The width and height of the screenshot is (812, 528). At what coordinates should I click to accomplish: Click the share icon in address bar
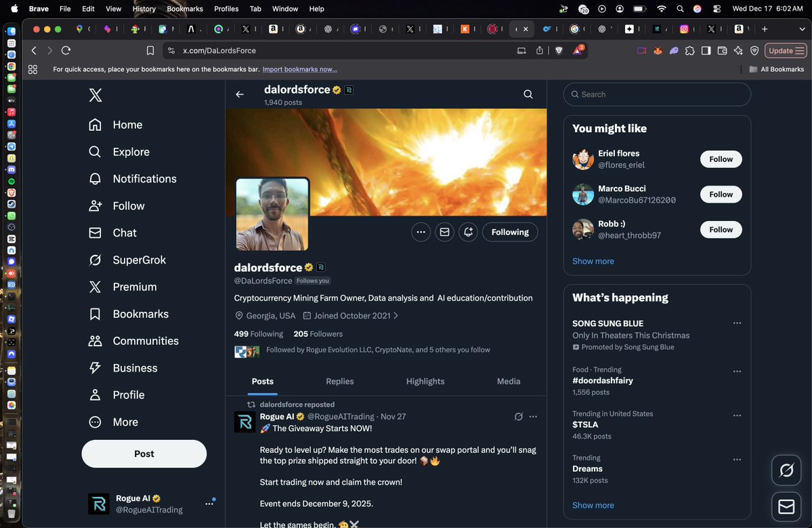540,50
